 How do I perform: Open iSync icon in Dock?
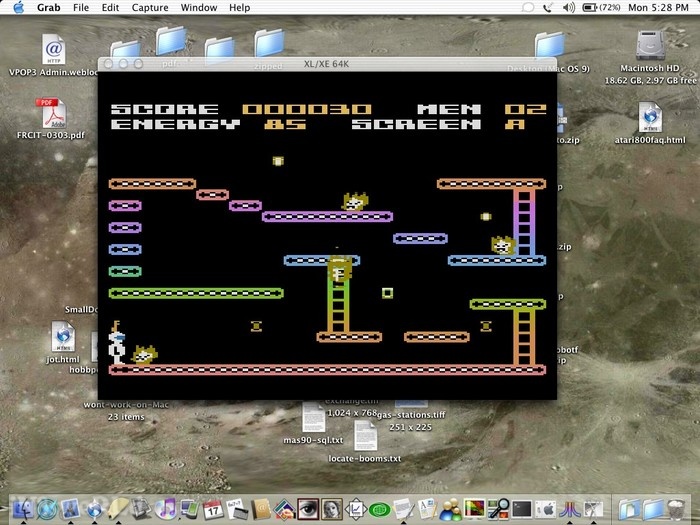click(189, 509)
